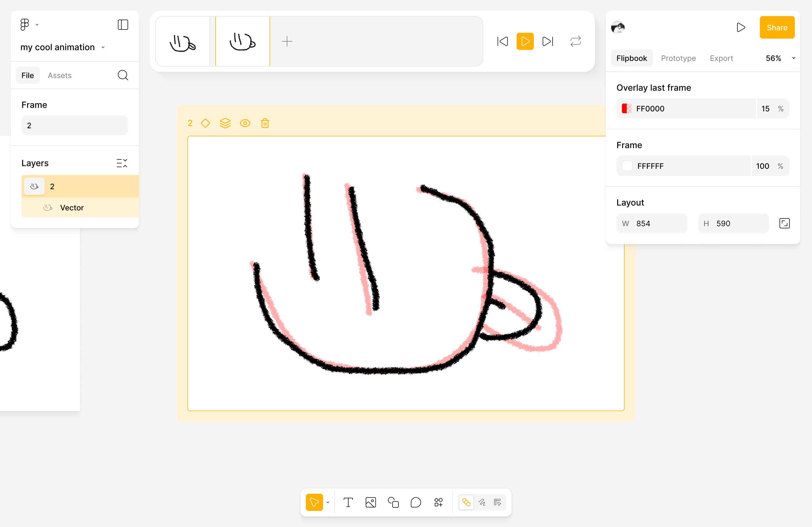Viewport: 812px width, 527px height.
Task: Open the components and widgets tool
Action: pyautogui.click(x=438, y=502)
